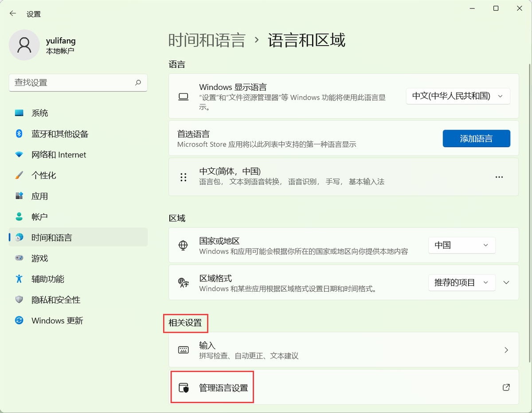Open the 输入 settings chevron

[x=506, y=350]
